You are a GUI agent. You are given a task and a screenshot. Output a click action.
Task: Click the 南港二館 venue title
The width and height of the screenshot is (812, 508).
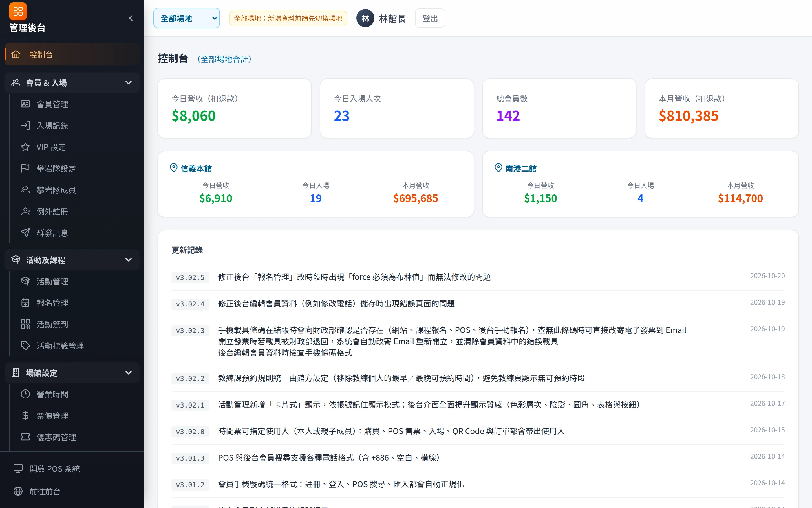[x=521, y=169]
